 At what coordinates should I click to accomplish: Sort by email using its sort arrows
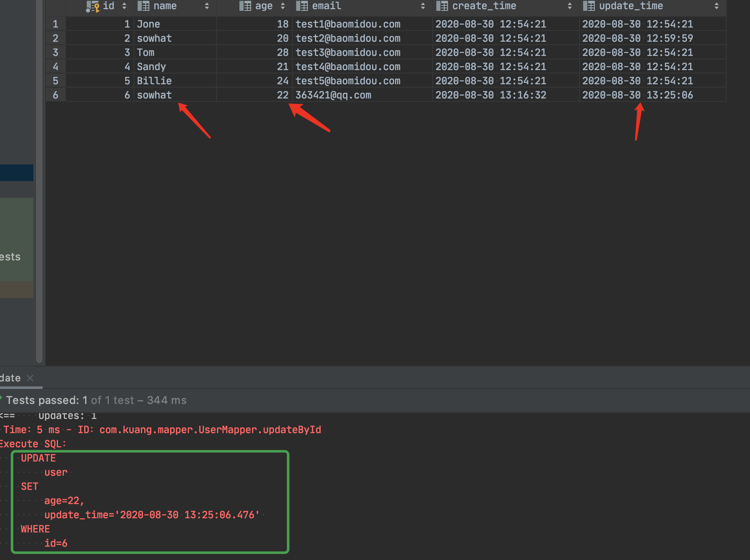[x=423, y=6]
